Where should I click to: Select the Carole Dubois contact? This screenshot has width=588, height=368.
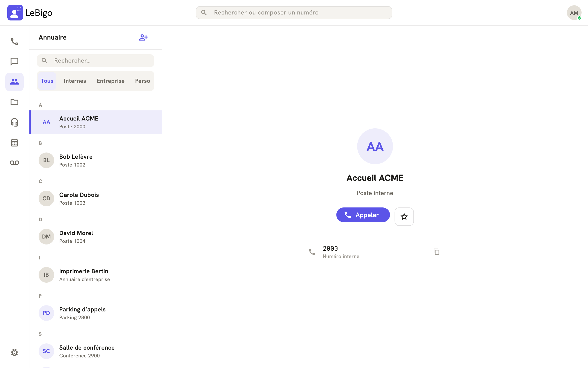pyautogui.click(x=96, y=198)
